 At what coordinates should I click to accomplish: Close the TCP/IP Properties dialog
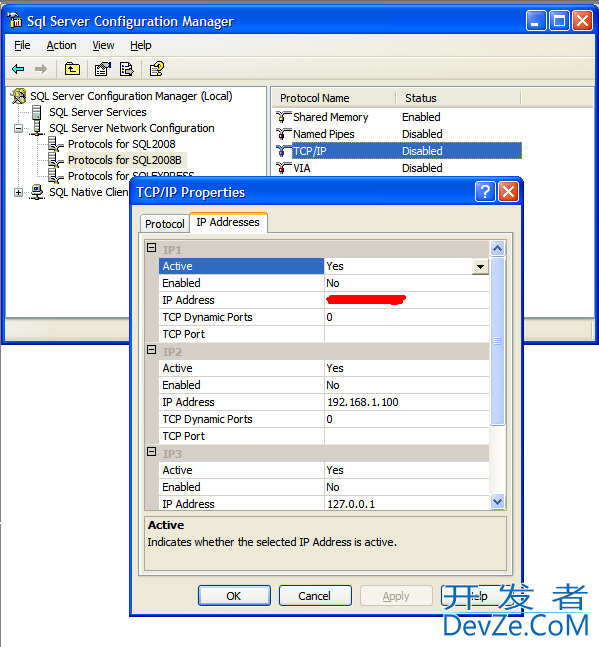508,192
